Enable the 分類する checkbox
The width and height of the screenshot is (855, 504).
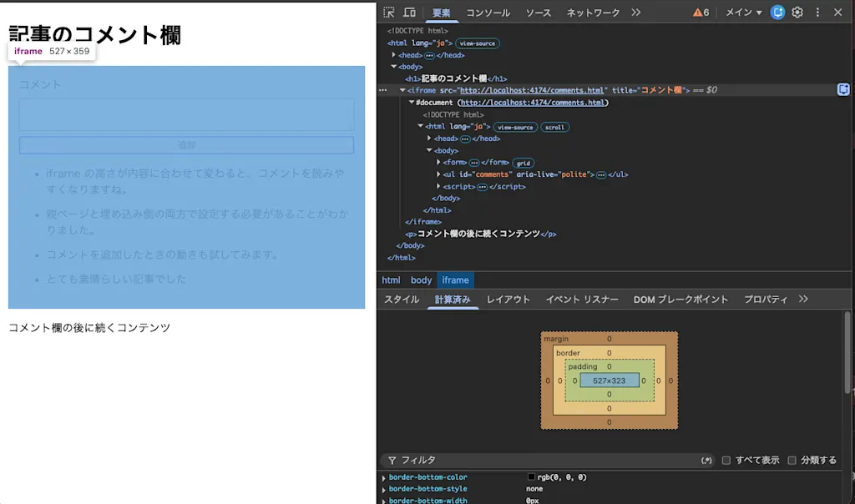[x=792, y=461]
